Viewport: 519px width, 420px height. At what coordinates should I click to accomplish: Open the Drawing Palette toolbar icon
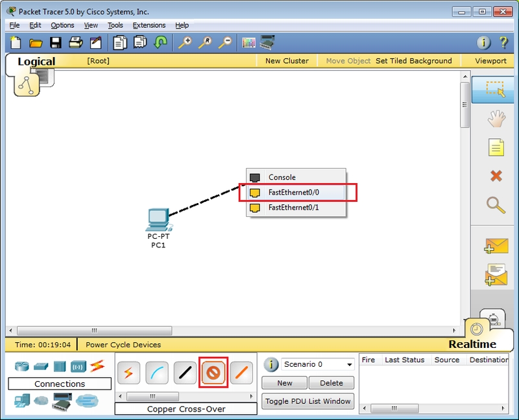pos(248,43)
